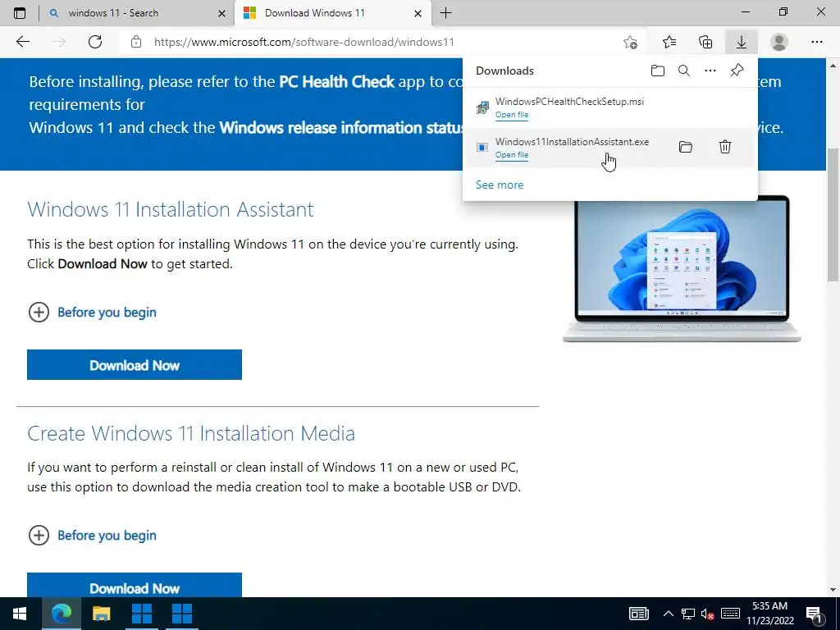Close the Download Windows 11 tab
This screenshot has height=630, width=840.
coord(418,13)
